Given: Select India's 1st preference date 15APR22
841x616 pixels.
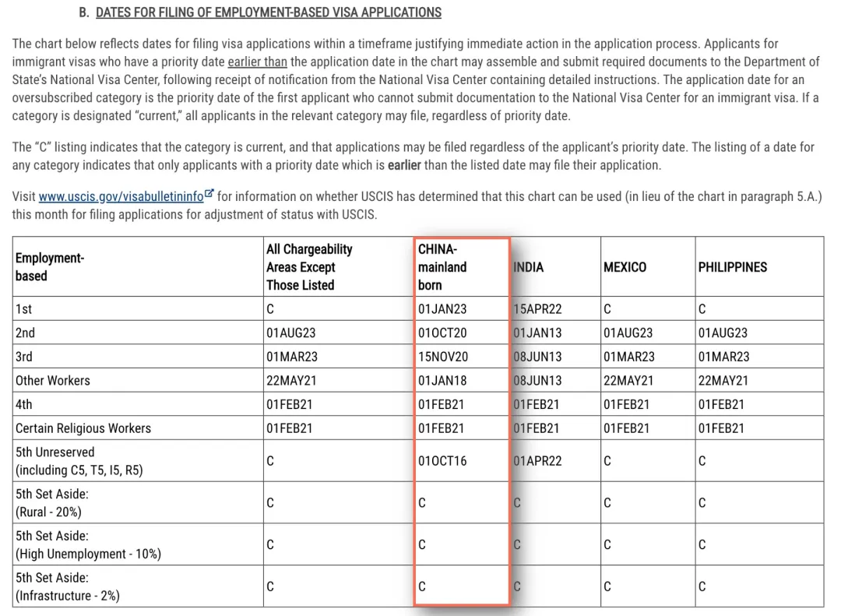Looking at the screenshot, I should pos(537,309).
